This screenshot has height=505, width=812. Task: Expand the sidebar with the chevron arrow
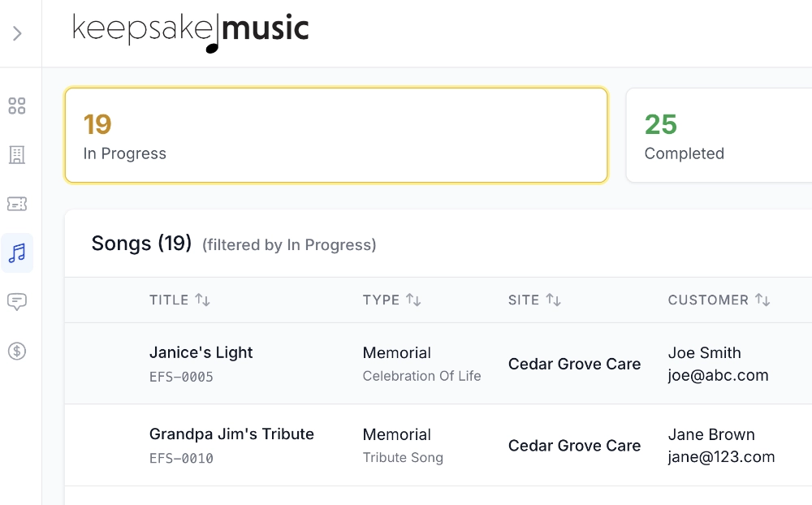coord(17,33)
